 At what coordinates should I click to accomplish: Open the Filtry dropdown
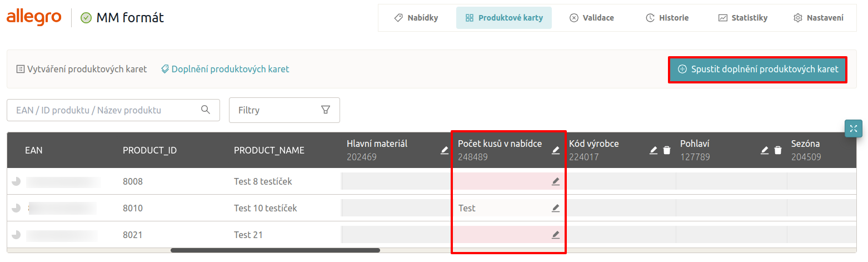point(284,110)
